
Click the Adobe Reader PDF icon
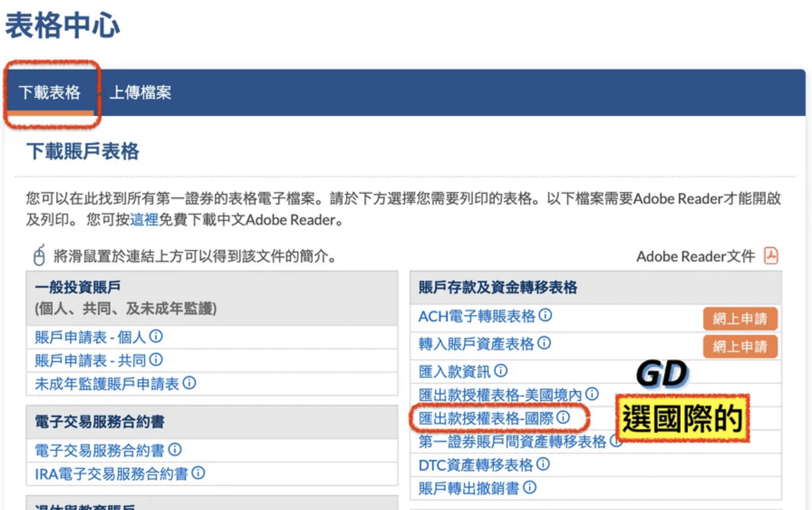771,256
